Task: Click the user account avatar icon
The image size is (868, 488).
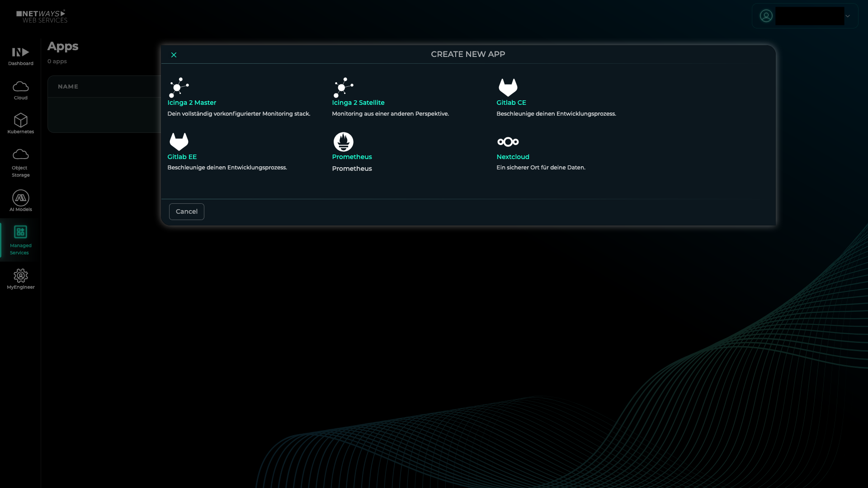Action: [x=766, y=16]
